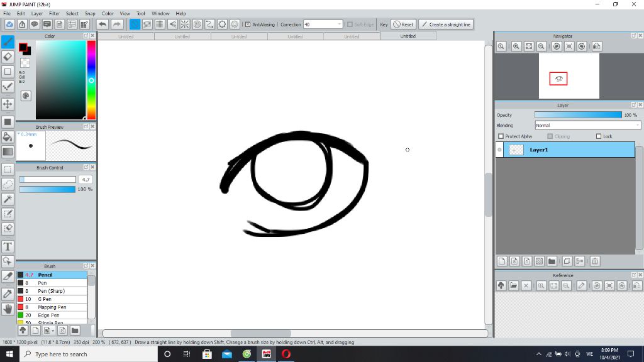Select the Bucket fill tool
Image resolution: width=644 pixels, height=362 pixels.
pos(8,136)
